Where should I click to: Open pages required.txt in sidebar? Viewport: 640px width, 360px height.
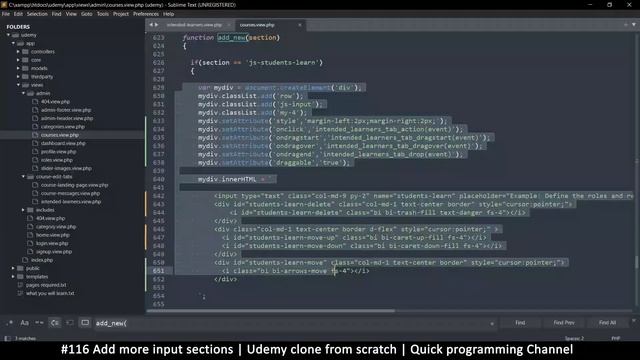[x=46, y=285]
